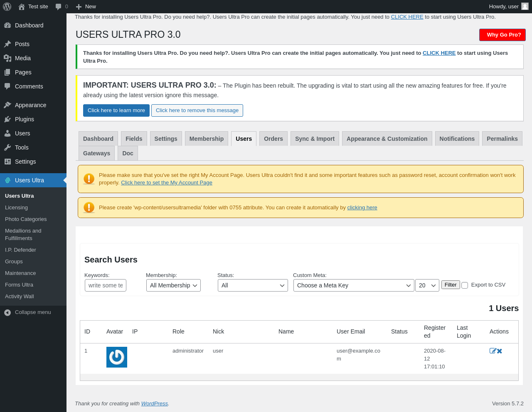The height and width of the screenshot is (412, 532).
Task: Open the Sync & Import tab
Action: click(x=315, y=139)
